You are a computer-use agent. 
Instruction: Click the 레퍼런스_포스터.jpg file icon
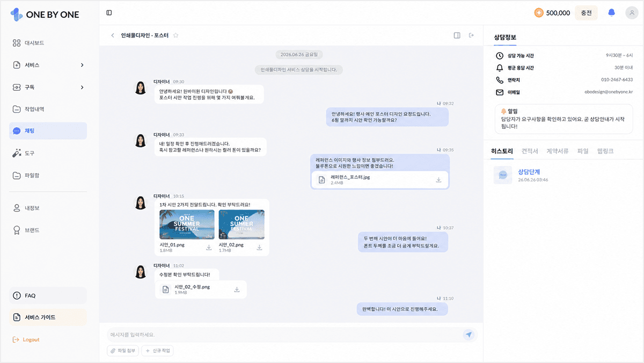coord(322,180)
